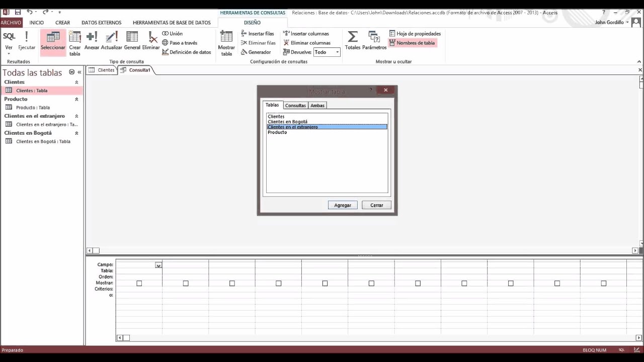Switch to Ambas tab in dialog

[317, 106]
